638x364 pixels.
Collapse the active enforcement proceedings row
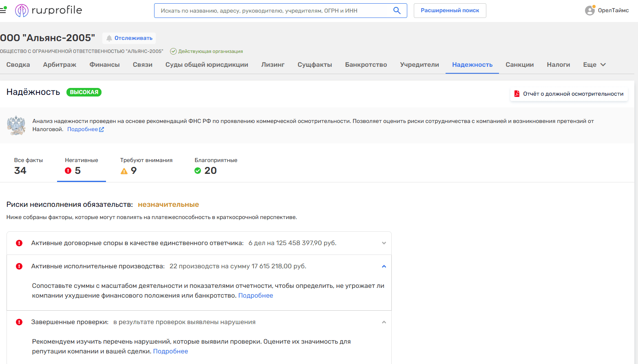point(384,266)
